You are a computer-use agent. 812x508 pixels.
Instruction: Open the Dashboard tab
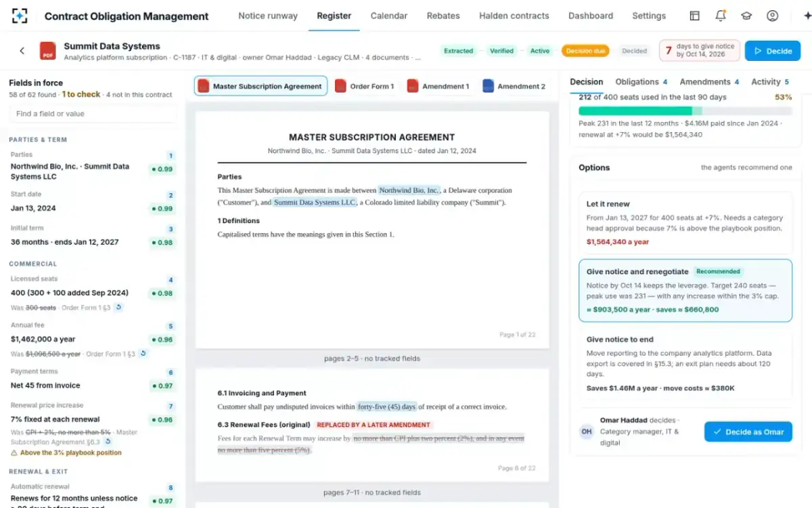pos(591,16)
